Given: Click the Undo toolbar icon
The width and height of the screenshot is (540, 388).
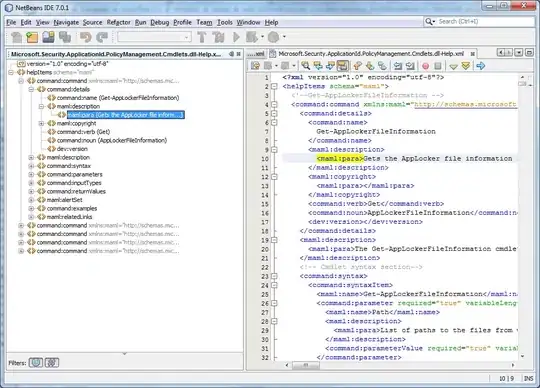Looking at the screenshot, I should pos(86,37).
